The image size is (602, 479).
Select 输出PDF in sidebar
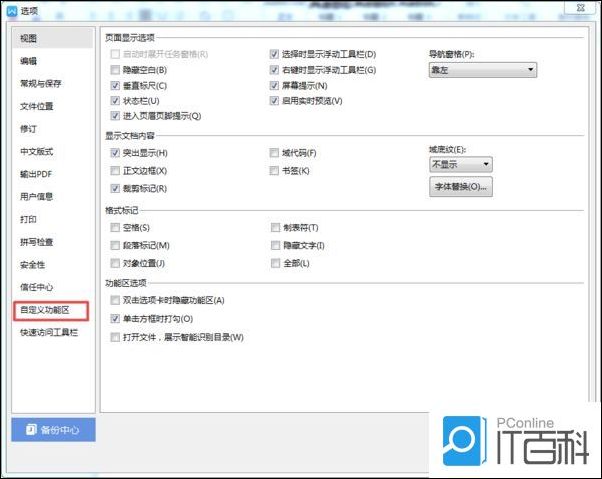pyautogui.click(x=53, y=174)
